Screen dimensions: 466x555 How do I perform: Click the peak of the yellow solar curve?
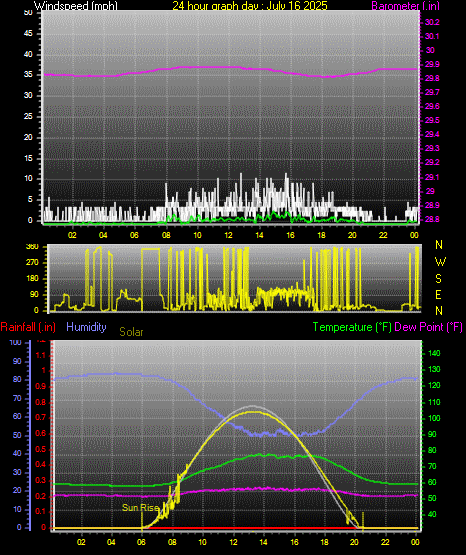click(x=253, y=412)
